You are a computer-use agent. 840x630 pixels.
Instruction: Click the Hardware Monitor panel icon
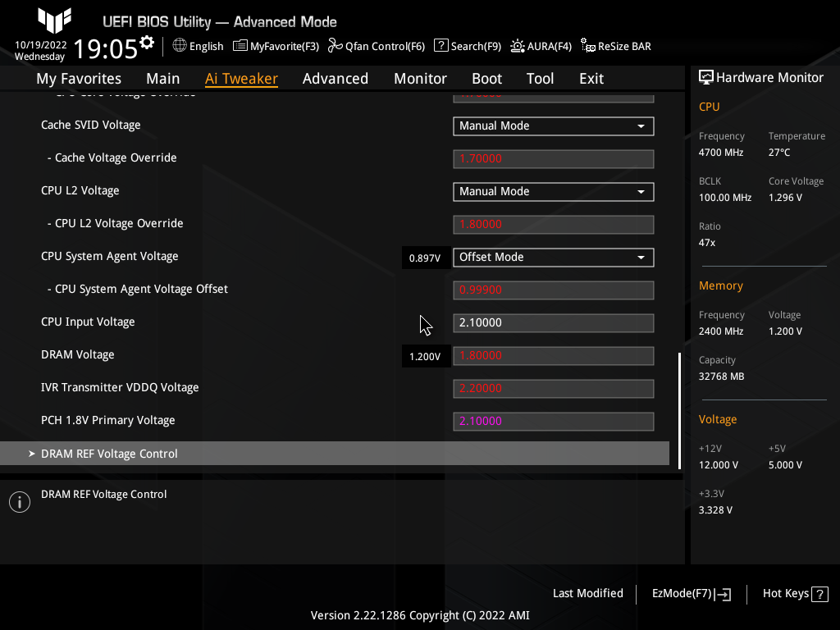(x=706, y=76)
